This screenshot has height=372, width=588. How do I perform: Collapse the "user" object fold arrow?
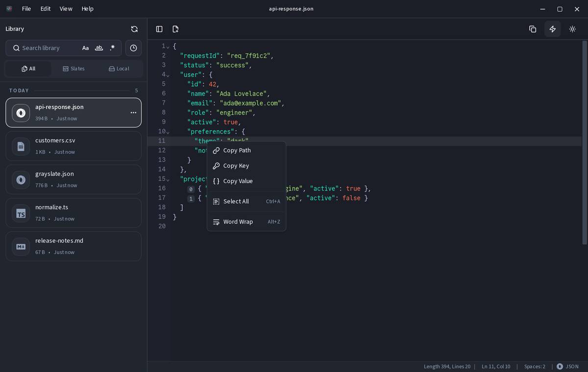pos(168,75)
